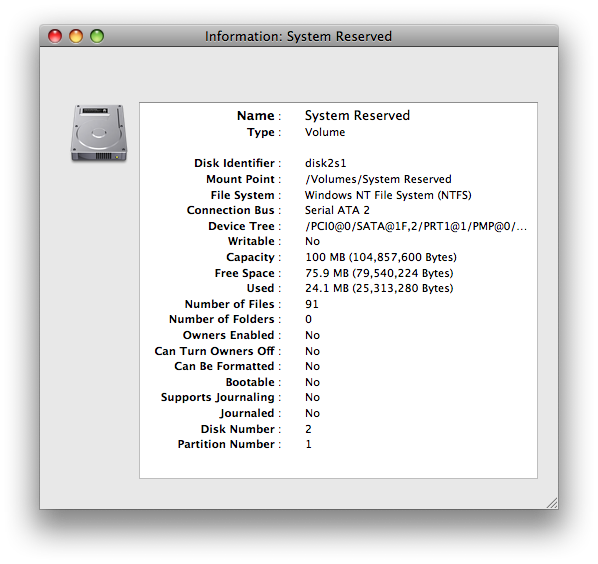598x564 pixels.
Task: Click the number of files value '91'
Action: click(x=312, y=304)
